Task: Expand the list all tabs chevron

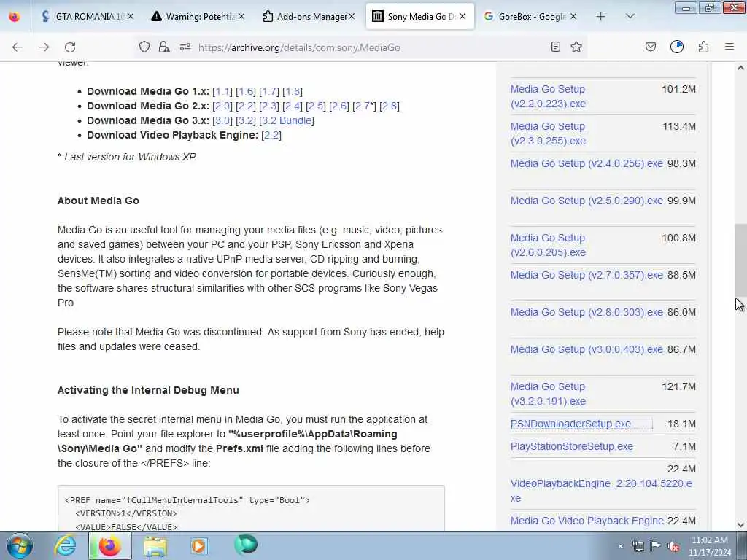Action: tap(630, 17)
